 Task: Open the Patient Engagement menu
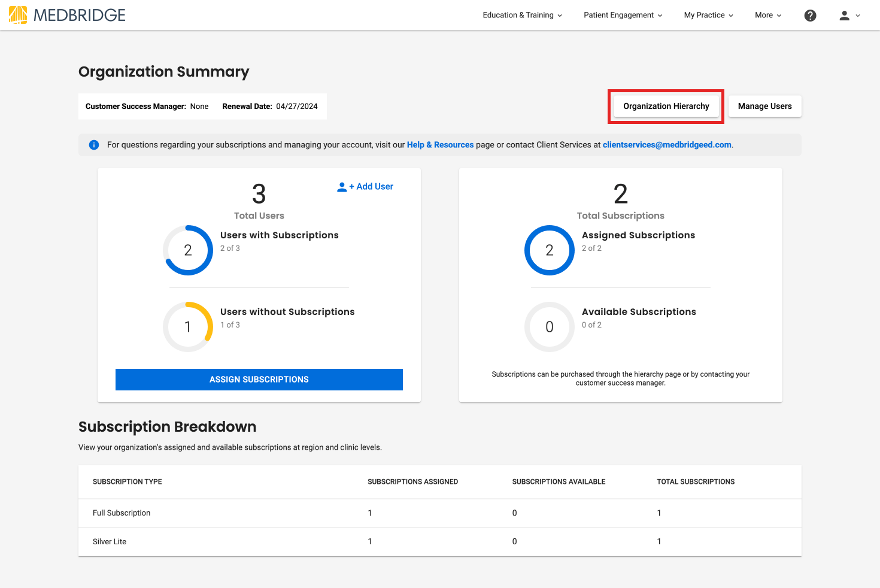pos(618,15)
